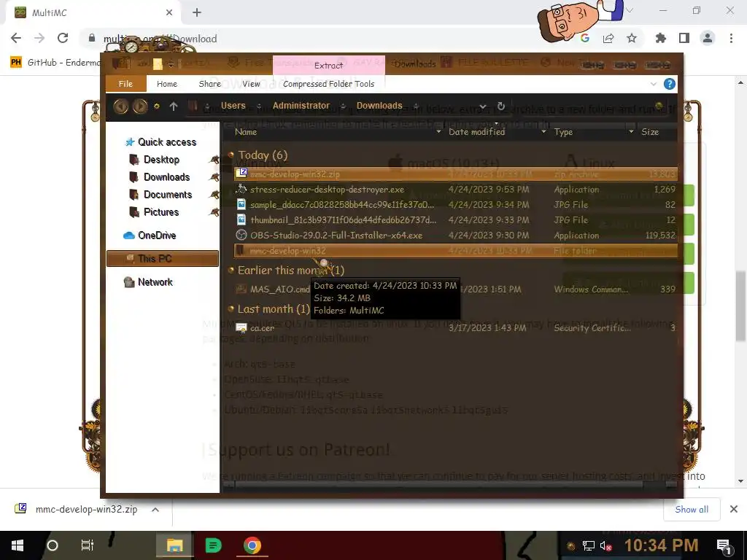Expand the address bar history dropdown
This screenshot has height=560, width=747.
point(483,106)
